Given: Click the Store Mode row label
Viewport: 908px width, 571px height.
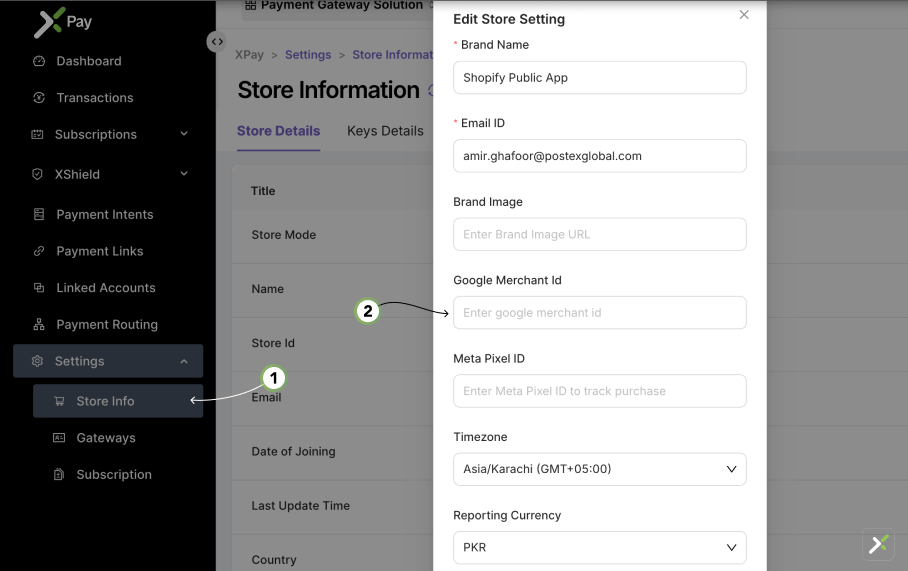Looking at the screenshot, I should [284, 235].
